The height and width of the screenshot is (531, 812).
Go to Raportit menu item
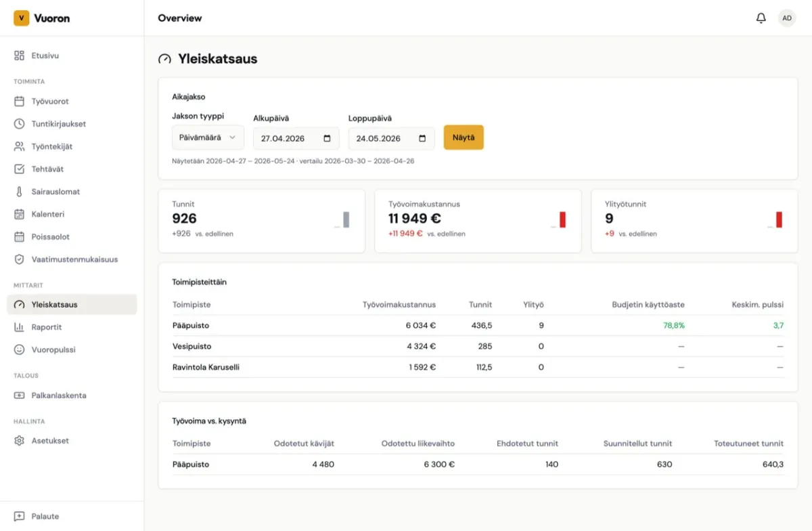(x=72, y=327)
